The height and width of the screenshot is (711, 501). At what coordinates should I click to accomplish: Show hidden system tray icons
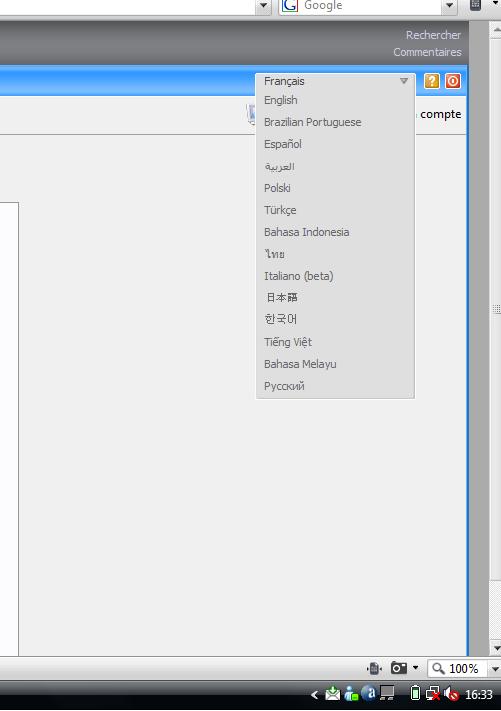click(315, 694)
